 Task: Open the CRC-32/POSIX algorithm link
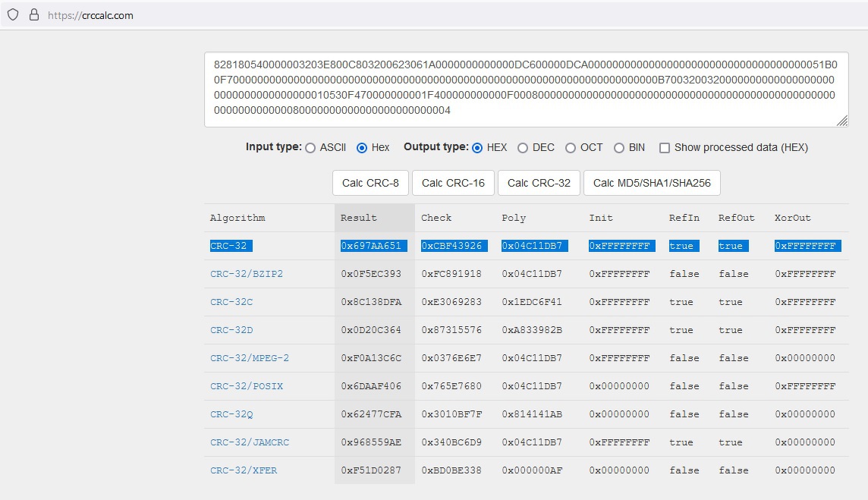(247, 386)
